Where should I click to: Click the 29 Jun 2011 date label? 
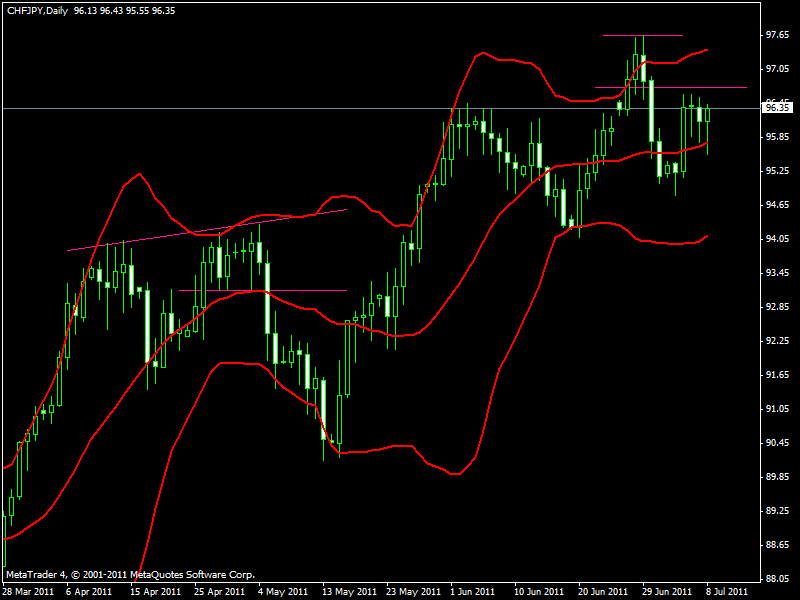(667, 592)
